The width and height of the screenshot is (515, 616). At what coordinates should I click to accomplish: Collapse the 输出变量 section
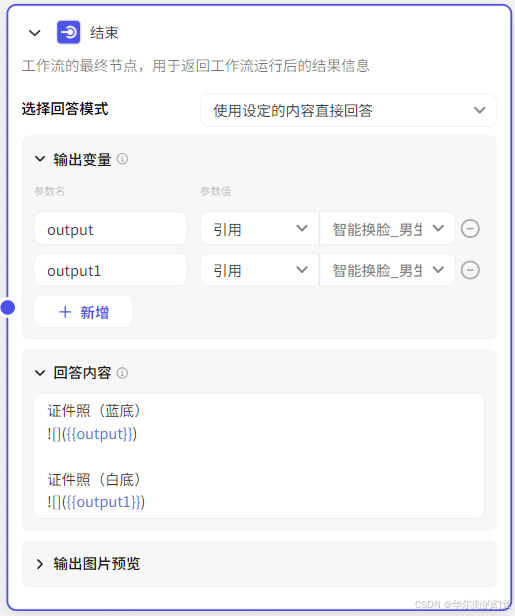40,159
